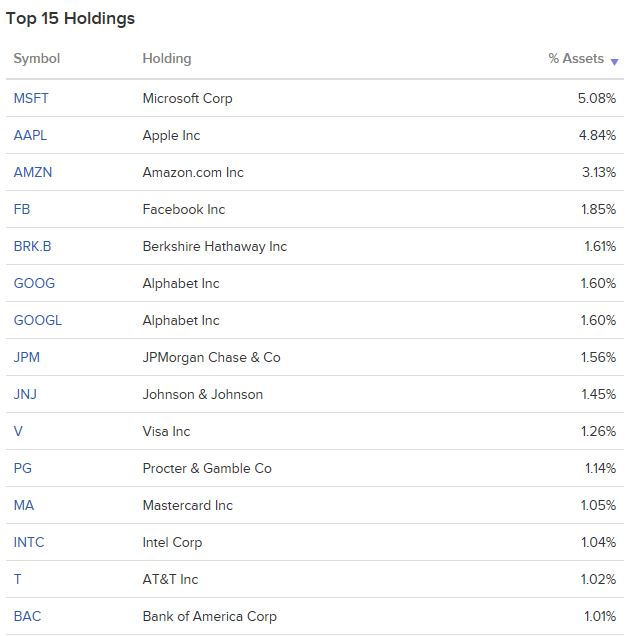Image resolution: width=628 pixels, height=636 pixels.
Task: Open the V ticker for Visa
Action: (x=18, y=431)
